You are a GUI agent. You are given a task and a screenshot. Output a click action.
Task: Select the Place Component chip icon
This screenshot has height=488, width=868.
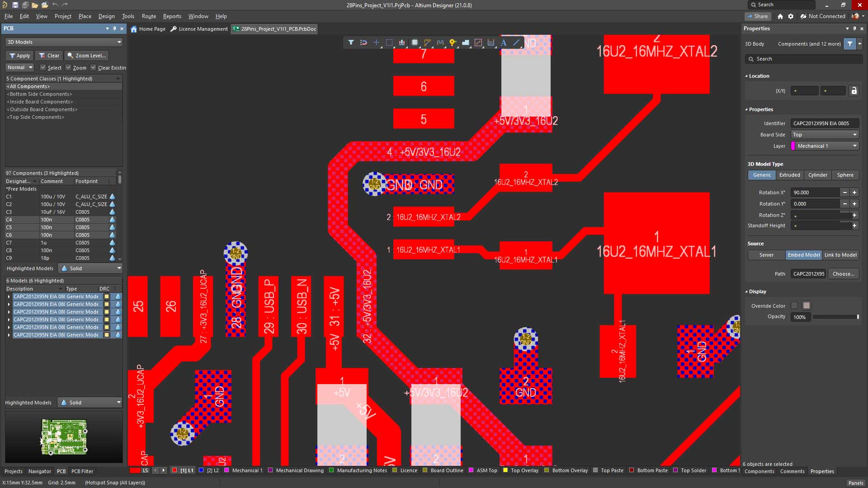(415, 42)
